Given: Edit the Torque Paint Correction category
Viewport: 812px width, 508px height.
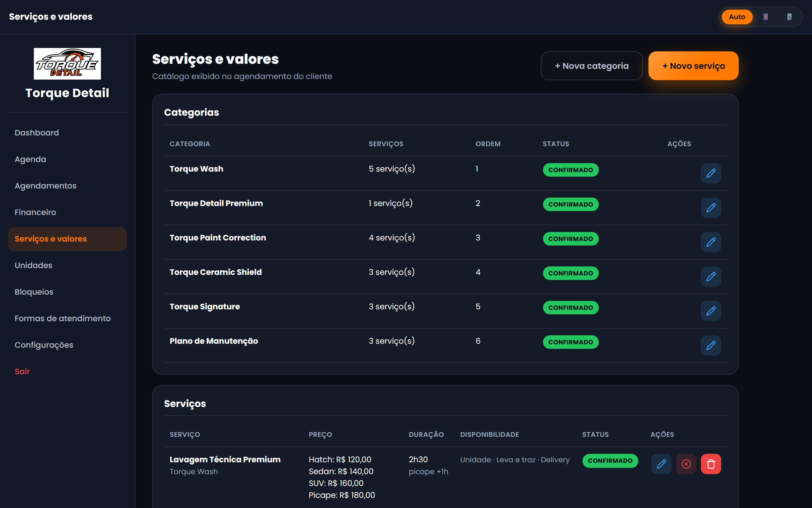Looking at the screenshot, I should click(711, 242).
